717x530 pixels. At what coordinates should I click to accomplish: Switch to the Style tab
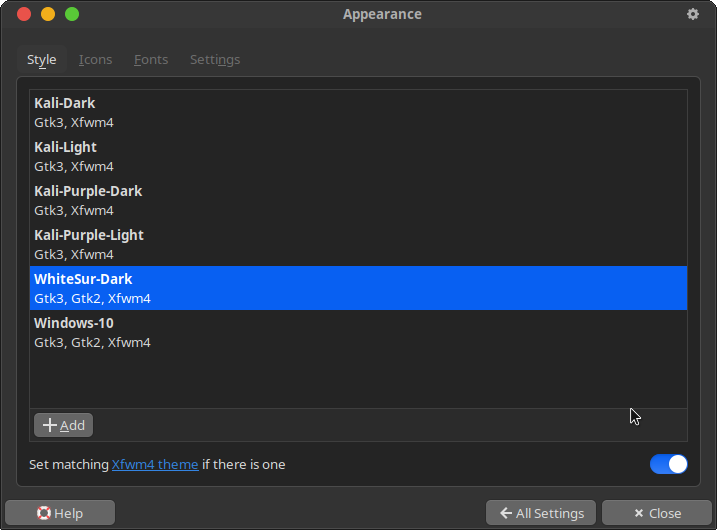click(x=42, y=59)
